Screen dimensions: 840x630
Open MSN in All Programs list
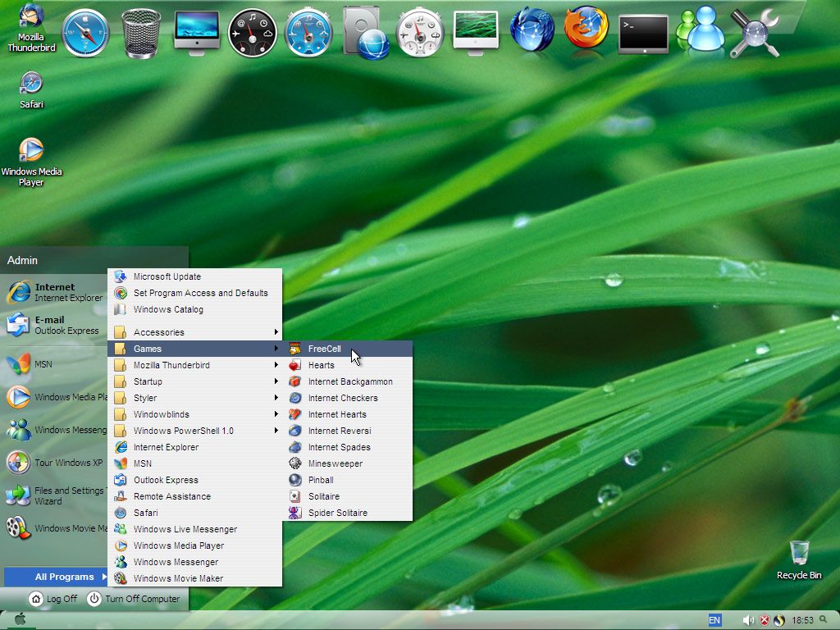point(195,463)
